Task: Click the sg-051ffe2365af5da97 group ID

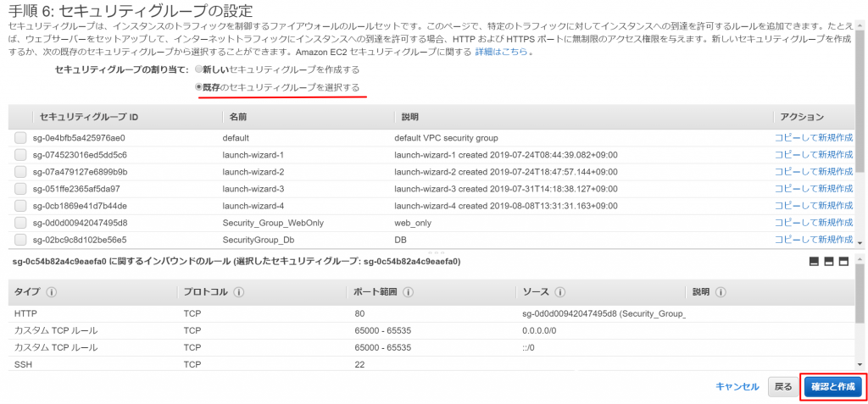Action: coord(76,189)
